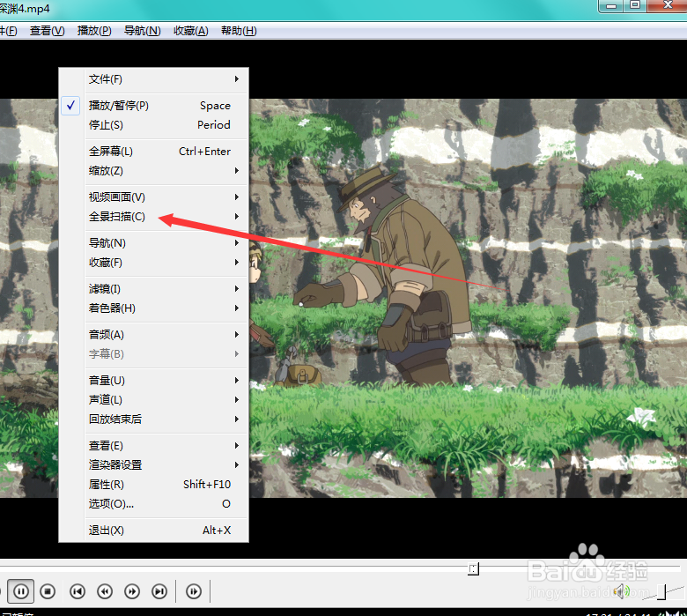
Task: Click the seek bar position thumb
Action: coord(473,568)
